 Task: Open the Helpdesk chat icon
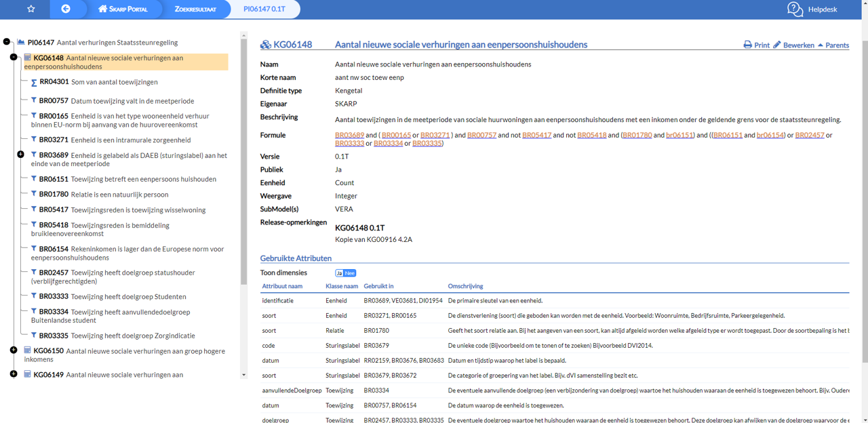[795, 9]
